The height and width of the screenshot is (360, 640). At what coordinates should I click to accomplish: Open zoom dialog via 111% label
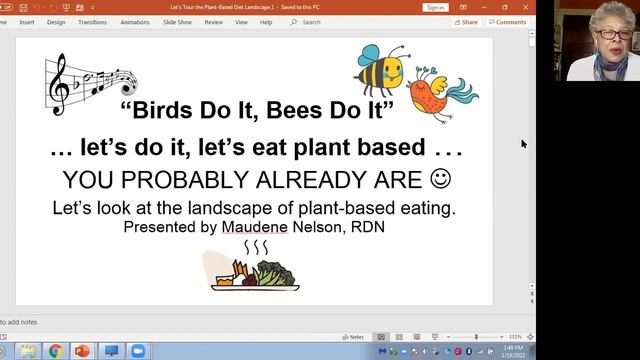[x=515, y=337]
